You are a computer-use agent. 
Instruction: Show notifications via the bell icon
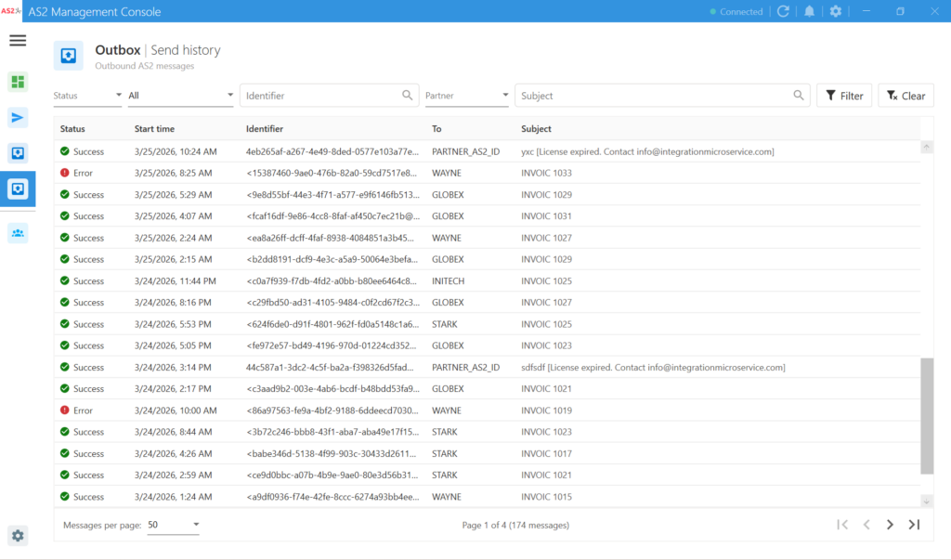point(810,12)
